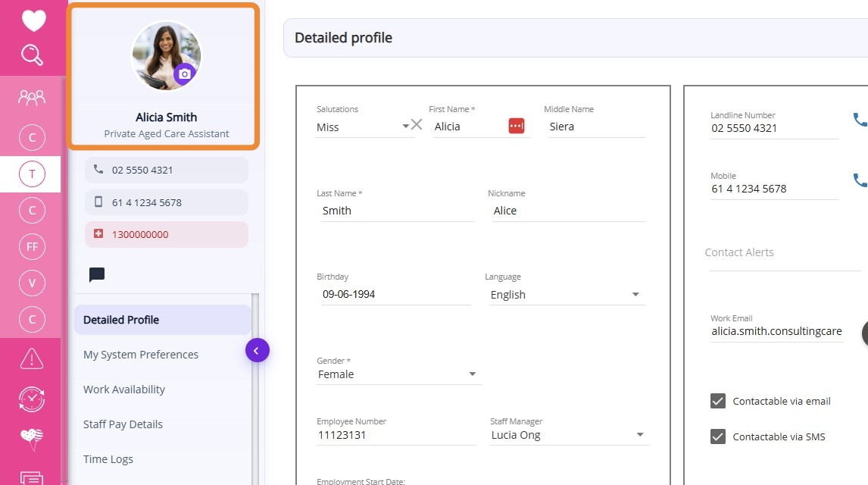
Task: Click the people group icon in sidebar
Action: tap(32, 98)
